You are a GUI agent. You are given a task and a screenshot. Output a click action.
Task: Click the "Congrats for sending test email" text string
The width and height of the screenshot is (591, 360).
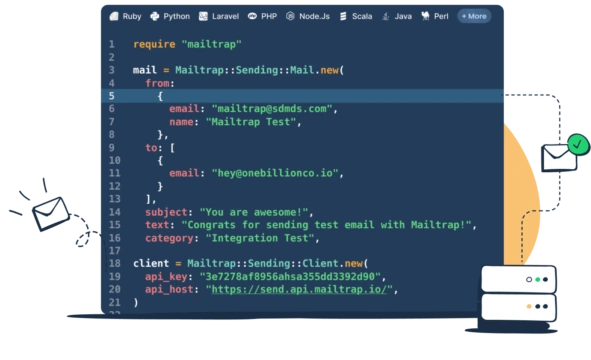pos(326,225)
